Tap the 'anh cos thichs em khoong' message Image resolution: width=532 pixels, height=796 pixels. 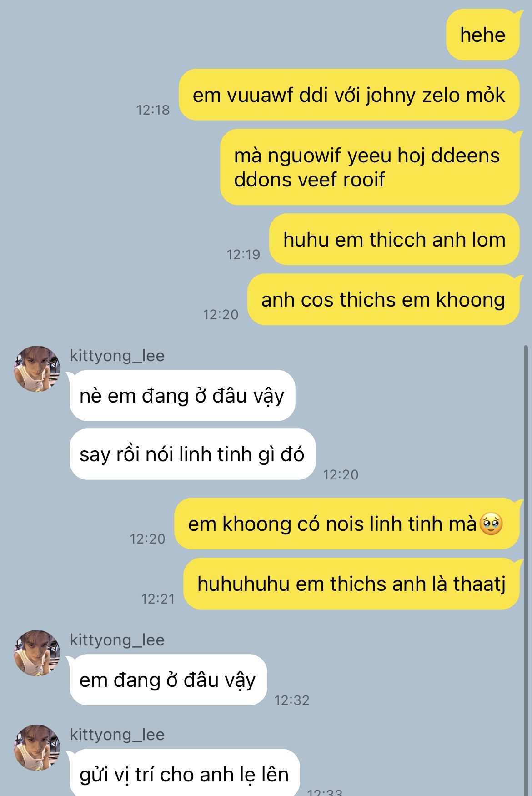click(383, 300)
